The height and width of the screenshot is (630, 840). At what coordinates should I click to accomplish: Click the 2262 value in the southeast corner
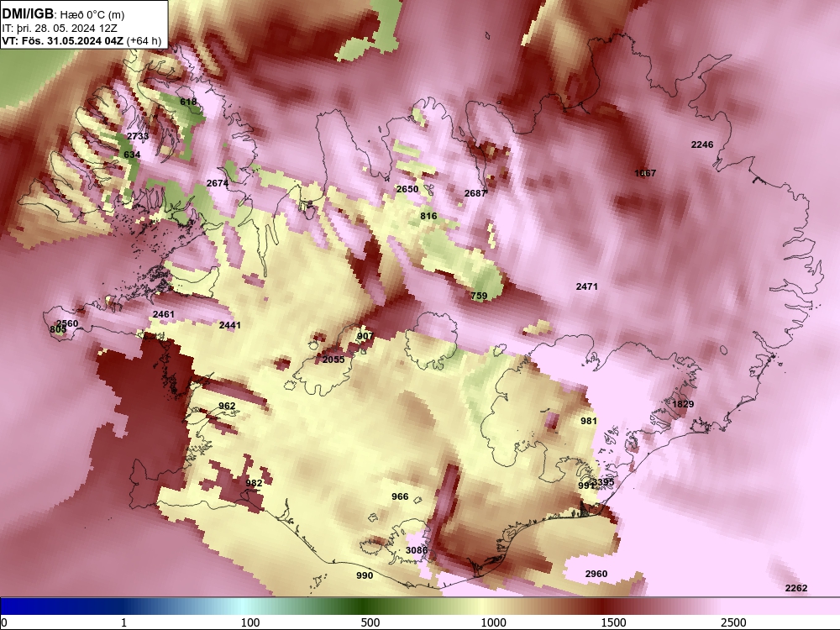coord(796,588)
